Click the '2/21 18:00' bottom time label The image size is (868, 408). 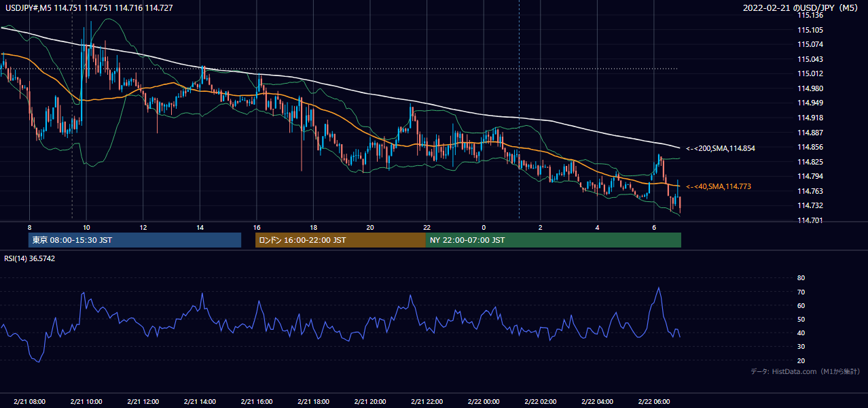313,402
